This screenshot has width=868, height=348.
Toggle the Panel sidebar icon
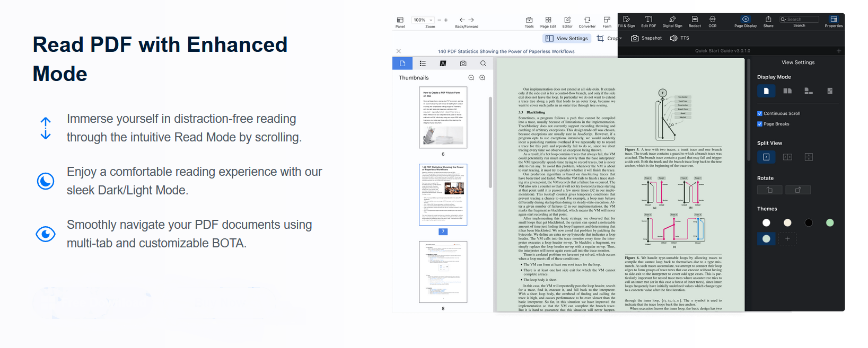tap(400, 20)
